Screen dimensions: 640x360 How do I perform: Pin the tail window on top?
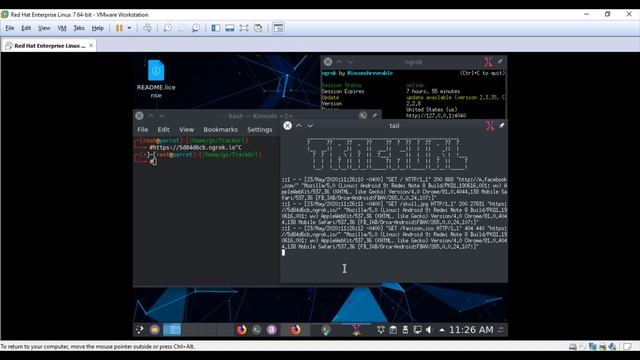pos(502,125)
